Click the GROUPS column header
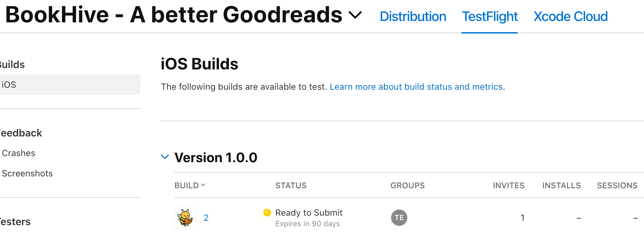Viewport: 644px width, 237px height. click(x=407, y=186)
